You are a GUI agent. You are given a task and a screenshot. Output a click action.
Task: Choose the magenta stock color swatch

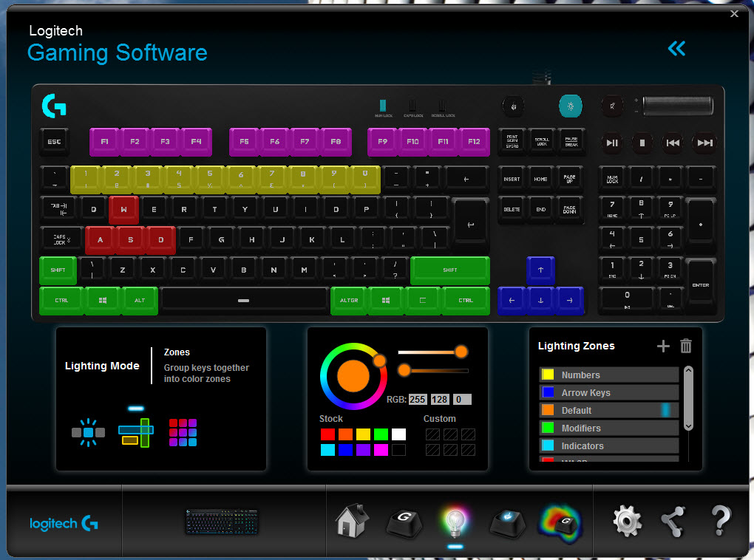(x=381, y=450)
